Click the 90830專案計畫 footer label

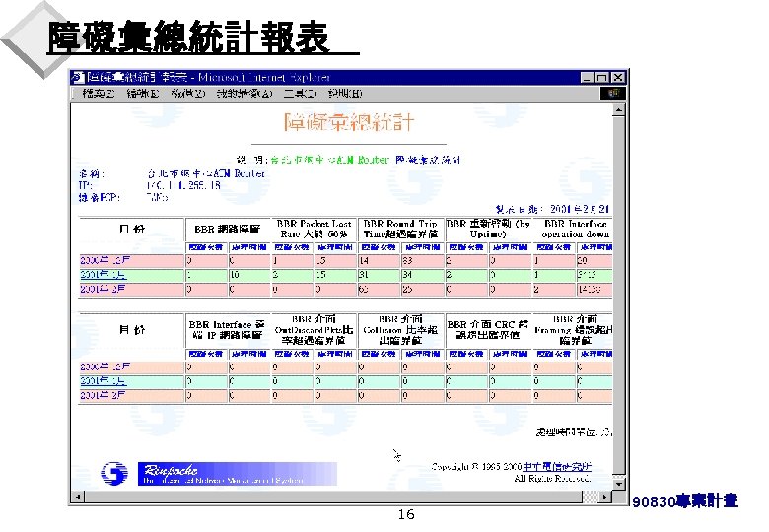685,501
